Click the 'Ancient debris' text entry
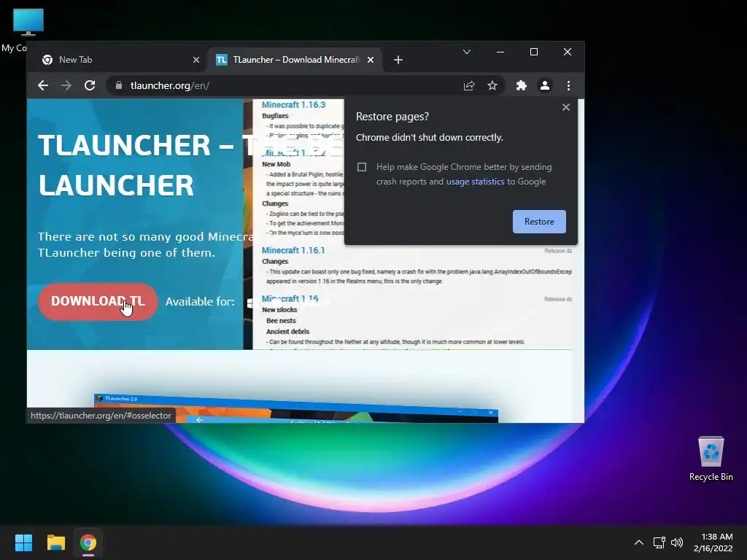Image resolution: width=747 pixels, height=560 pixels. 287,332
